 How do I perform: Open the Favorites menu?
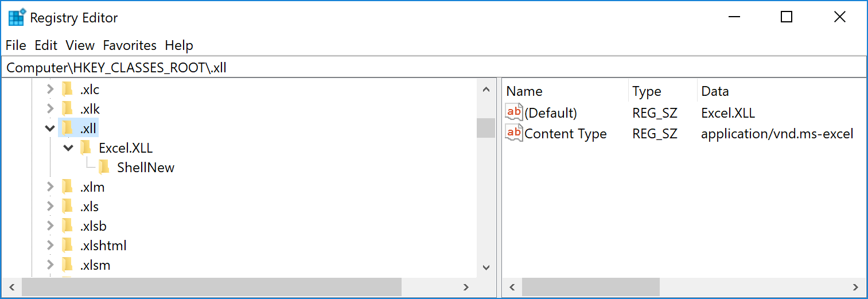pyautogui.click(x=130, y=45)
